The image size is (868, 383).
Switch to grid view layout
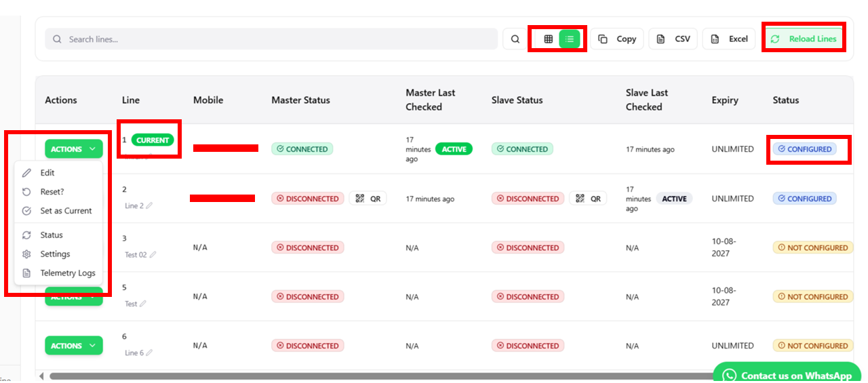click(x=549, y=39)
